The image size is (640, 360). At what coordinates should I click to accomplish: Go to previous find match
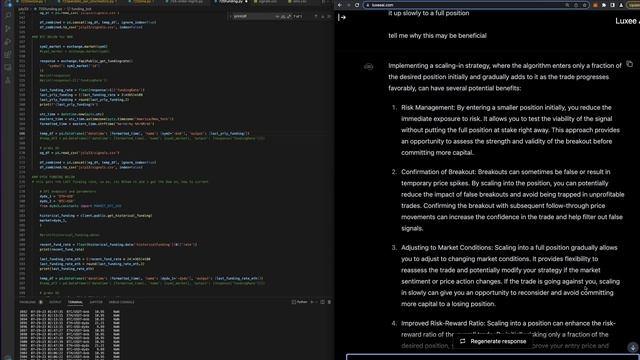click(x=316, y=16)
